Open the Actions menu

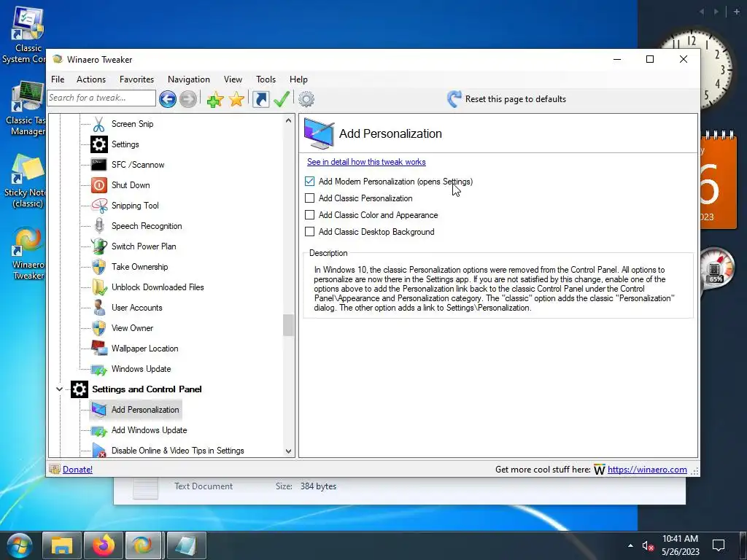click(x=91, y=79)
